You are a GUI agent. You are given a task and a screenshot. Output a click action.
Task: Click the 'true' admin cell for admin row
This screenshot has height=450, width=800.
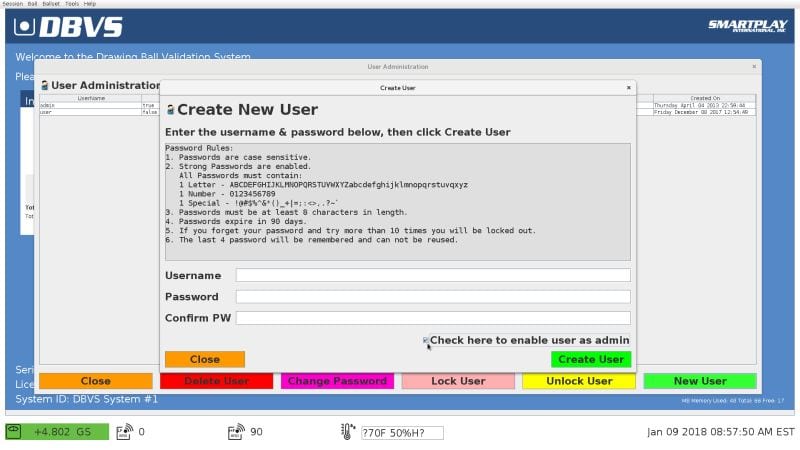pyautogui.click(x=150, y=105)
